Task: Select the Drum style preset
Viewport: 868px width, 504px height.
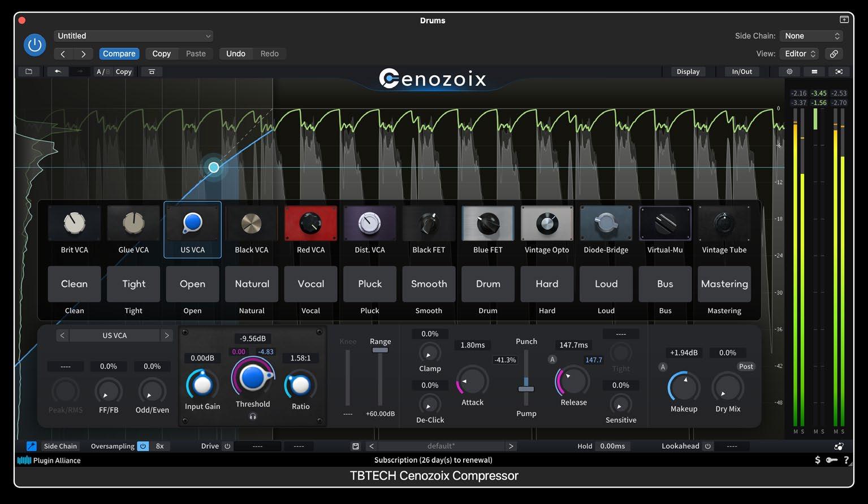Action: [x=488, y=284]
